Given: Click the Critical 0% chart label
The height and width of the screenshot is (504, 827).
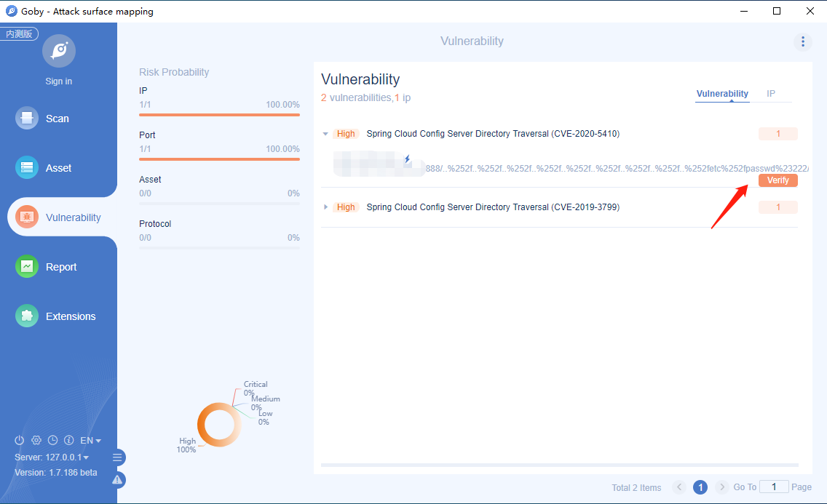Looking at the screenshot, I should pyautogui.click(x=256, y=388).
